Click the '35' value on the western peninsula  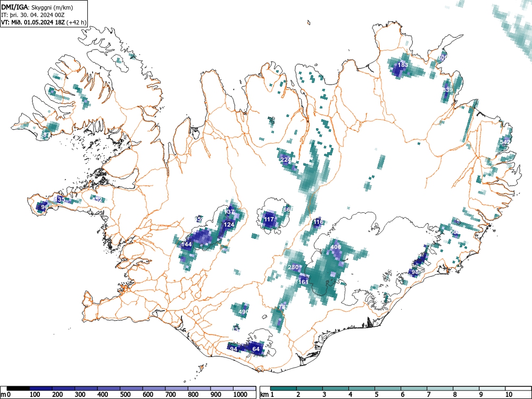click(x=61, y=199)
